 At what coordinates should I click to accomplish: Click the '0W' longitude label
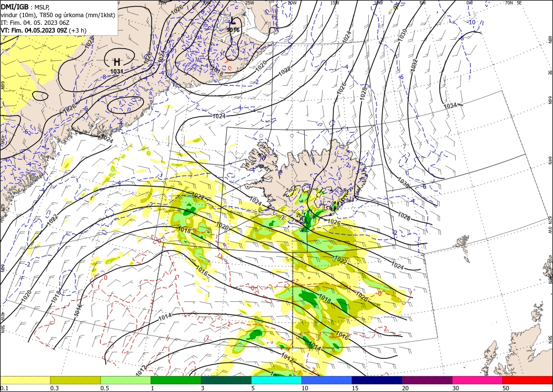tap(469, 3)
